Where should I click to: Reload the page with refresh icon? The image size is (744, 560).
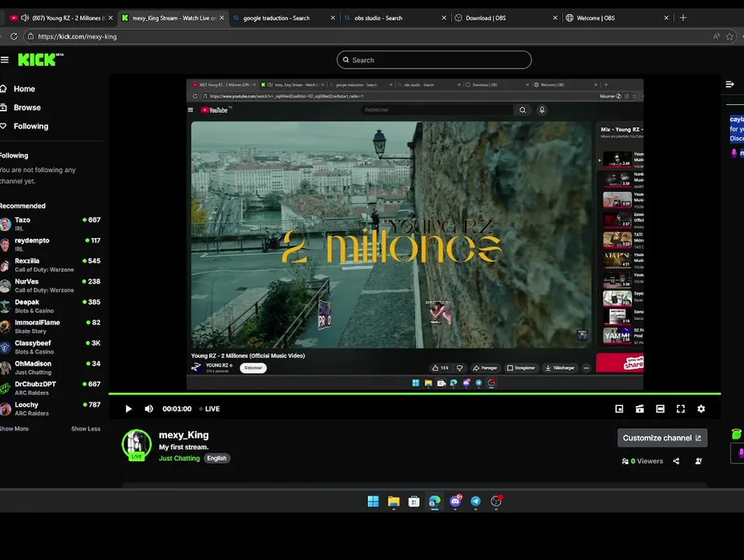point(14,37)
